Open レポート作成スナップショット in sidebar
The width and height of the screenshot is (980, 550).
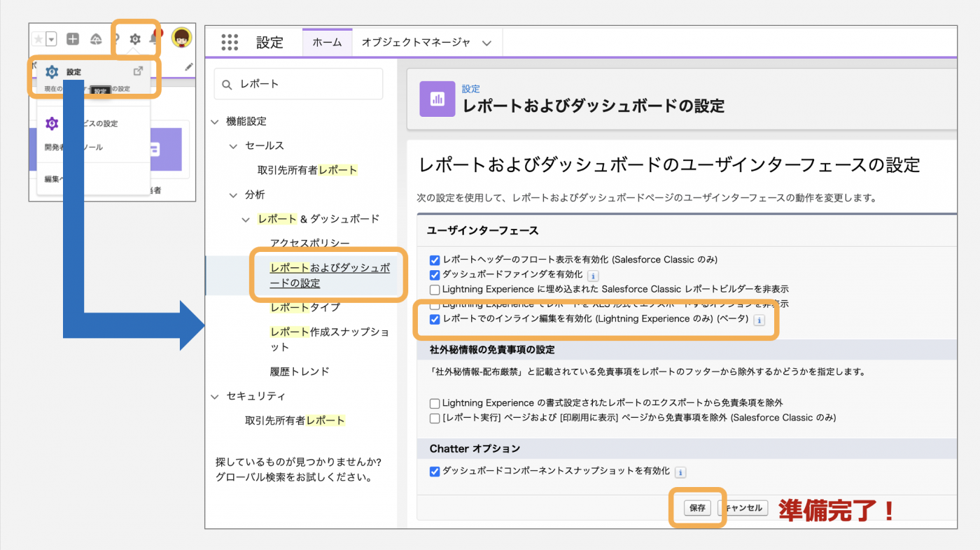(x=330, y=339)
